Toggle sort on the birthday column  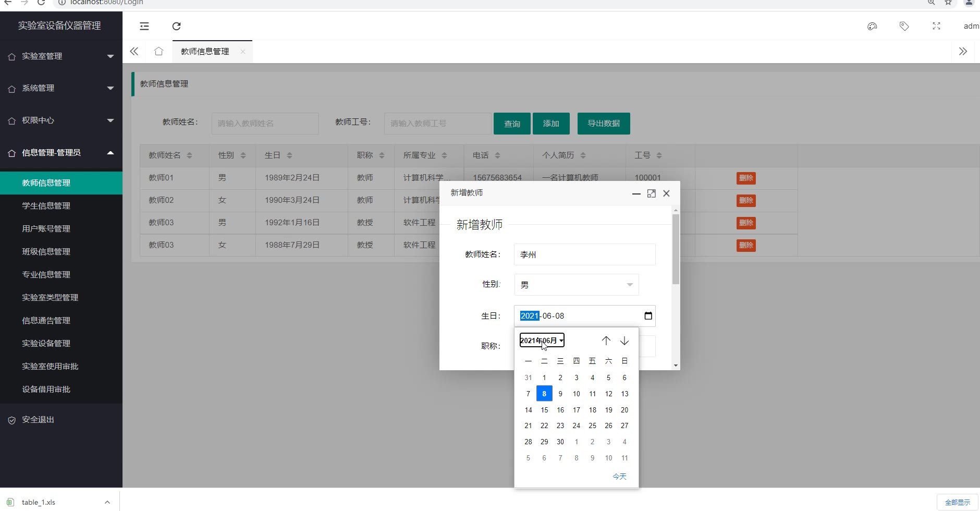289,155
